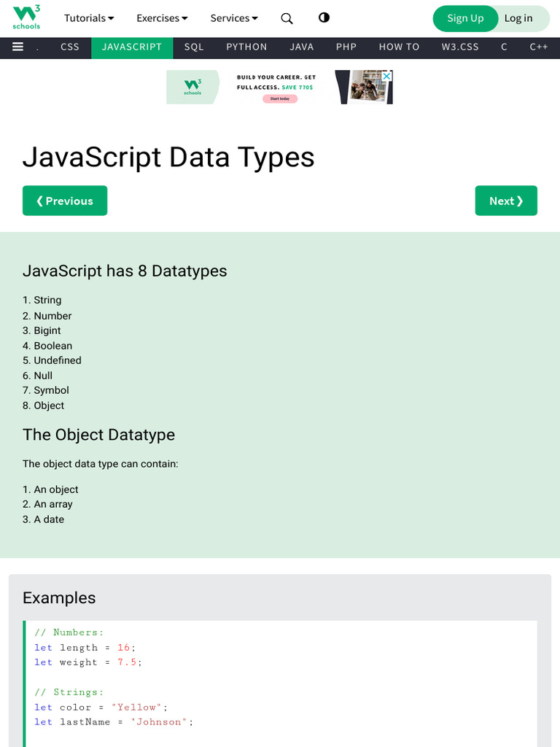560x747 pixels.
Task: Go to the Previous chapter
Action: [65, 201]
